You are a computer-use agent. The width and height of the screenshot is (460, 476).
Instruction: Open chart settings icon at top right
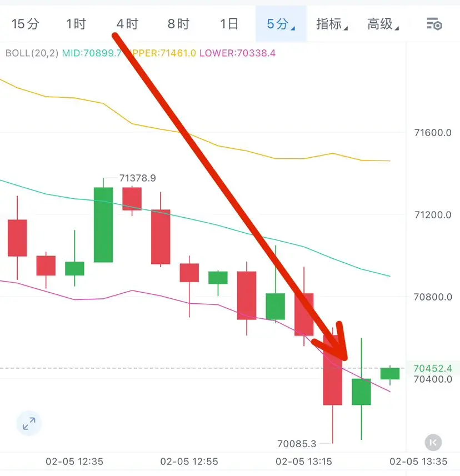tap(434, 24)
